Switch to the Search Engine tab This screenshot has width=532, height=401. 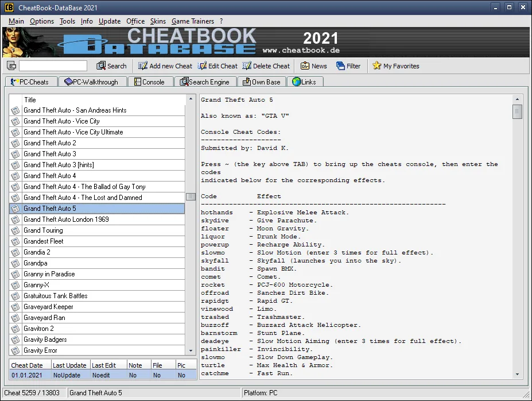pyautogui.click(x=205, y=82)
